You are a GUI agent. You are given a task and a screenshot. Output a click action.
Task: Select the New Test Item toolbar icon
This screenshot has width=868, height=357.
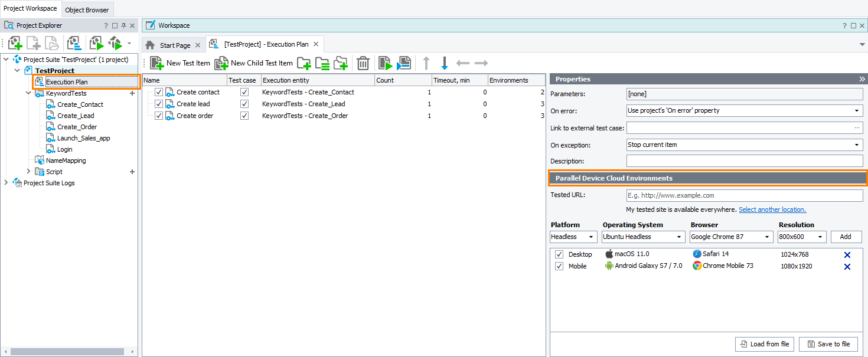[x=158, y=63]
